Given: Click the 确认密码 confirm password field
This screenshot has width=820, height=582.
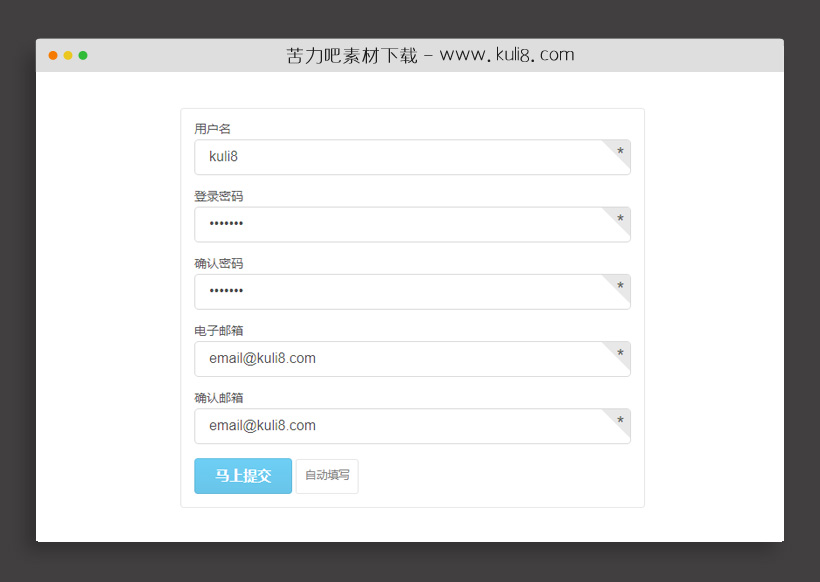Looking at the screenshot, I should (x=400, y=291).
